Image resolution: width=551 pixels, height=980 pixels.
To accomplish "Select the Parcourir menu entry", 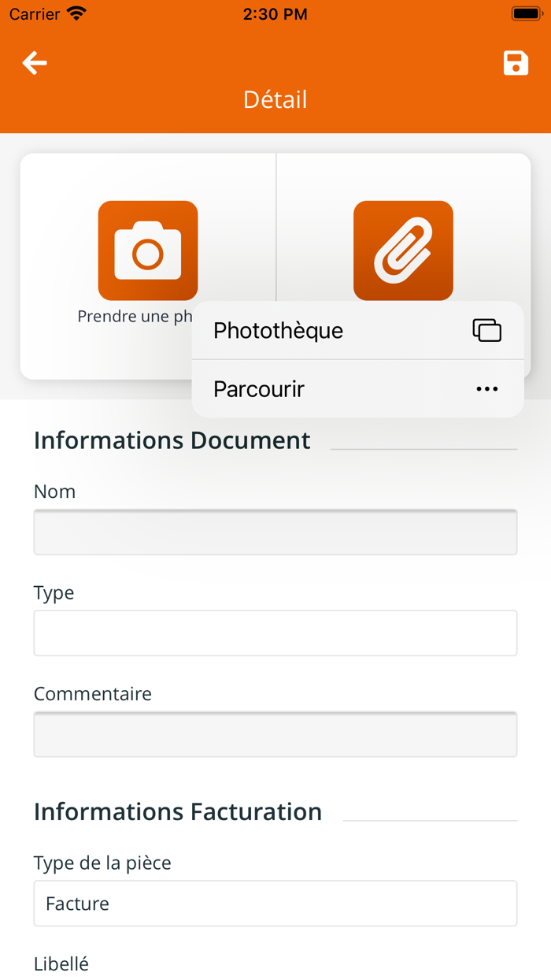I will click(259, 389).
